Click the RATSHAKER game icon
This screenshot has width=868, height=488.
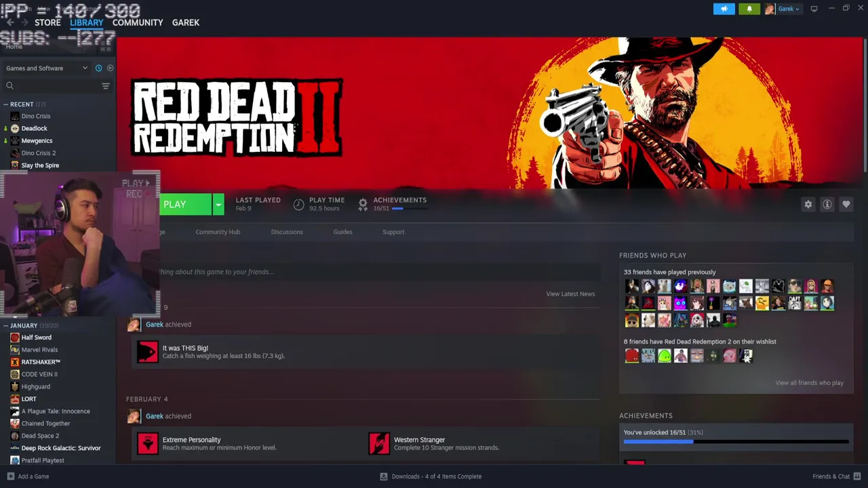tap(15, 362)
